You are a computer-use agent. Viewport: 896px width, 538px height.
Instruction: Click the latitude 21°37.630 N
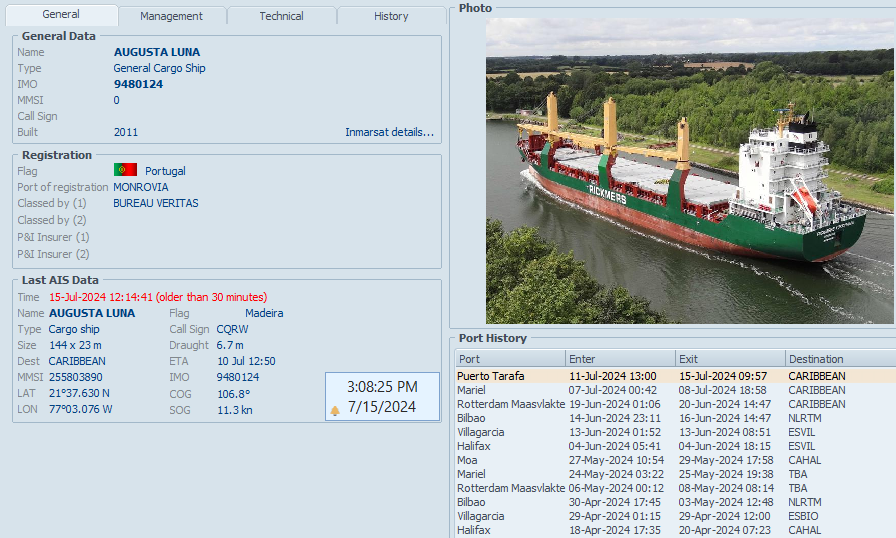(79, 393)
